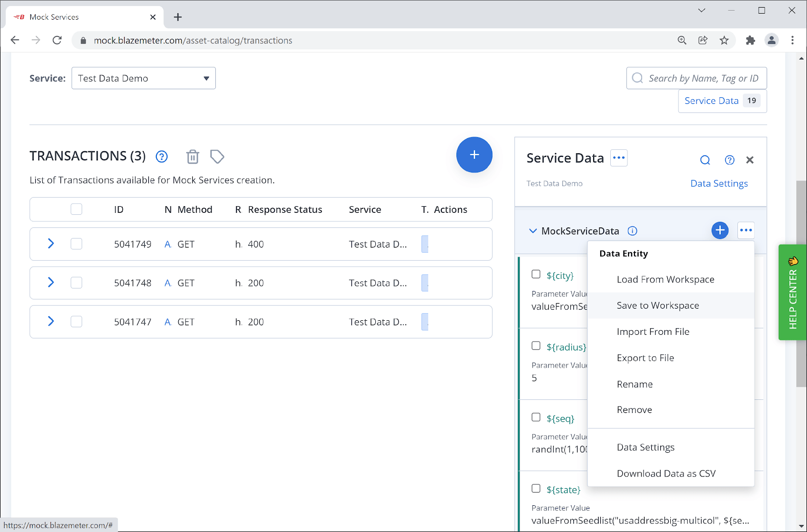
Task: Expand transaction row 5041748
Action: pyautogui.click(x=50, y=282)
